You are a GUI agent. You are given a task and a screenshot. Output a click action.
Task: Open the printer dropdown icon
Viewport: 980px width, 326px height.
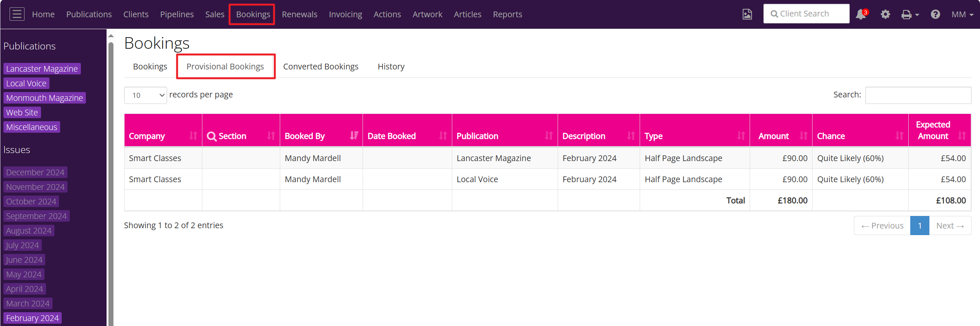pyautogui.click(x=910, y=15)
